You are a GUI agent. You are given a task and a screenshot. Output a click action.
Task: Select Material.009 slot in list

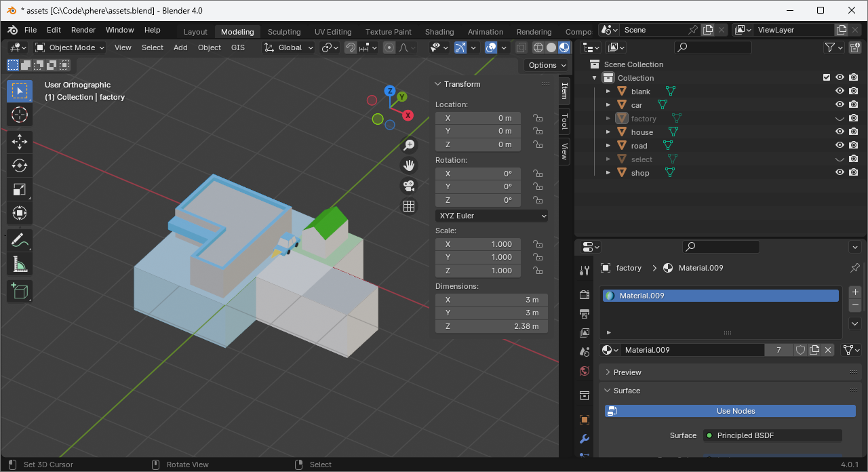pos(720,296)
